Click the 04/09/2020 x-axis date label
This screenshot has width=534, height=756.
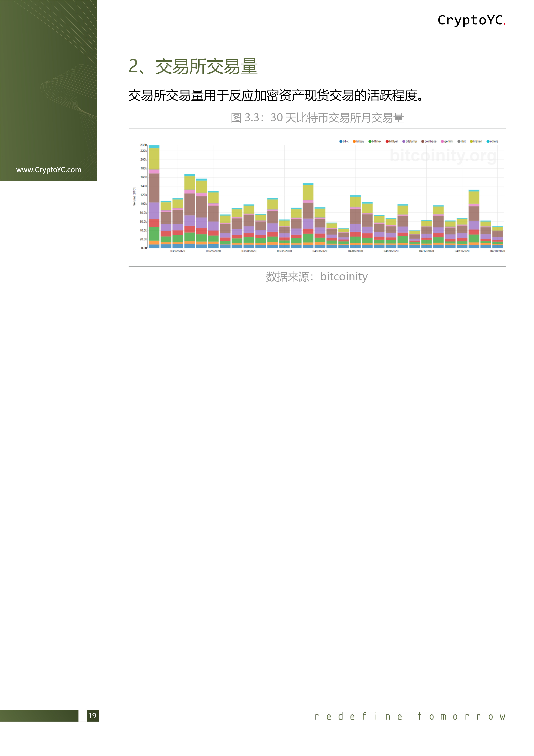[x=391, y=251]
